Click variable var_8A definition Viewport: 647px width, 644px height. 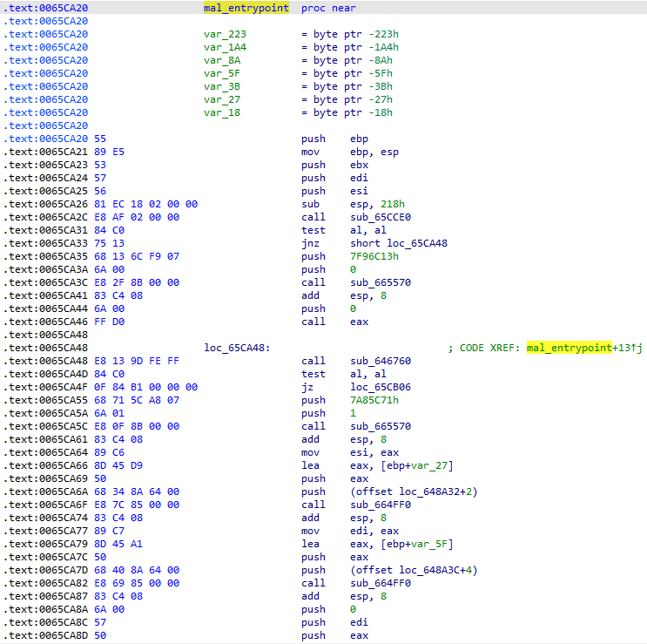pos(222,60)
